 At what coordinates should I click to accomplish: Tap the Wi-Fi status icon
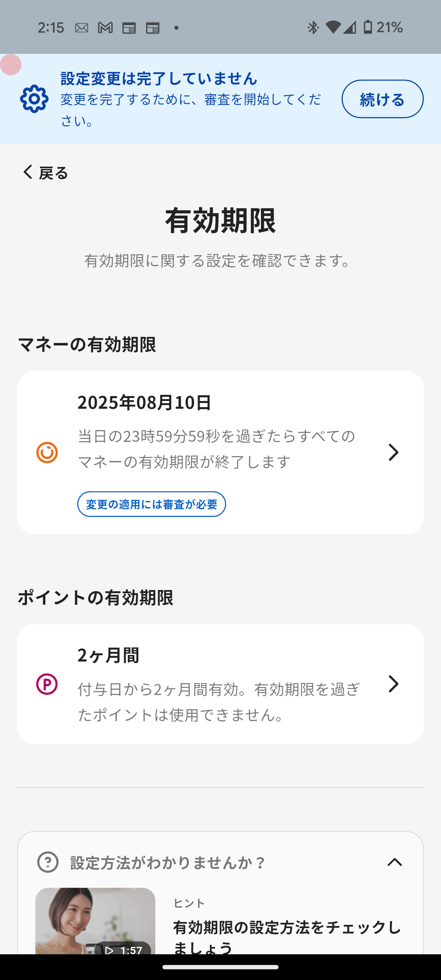333,27
